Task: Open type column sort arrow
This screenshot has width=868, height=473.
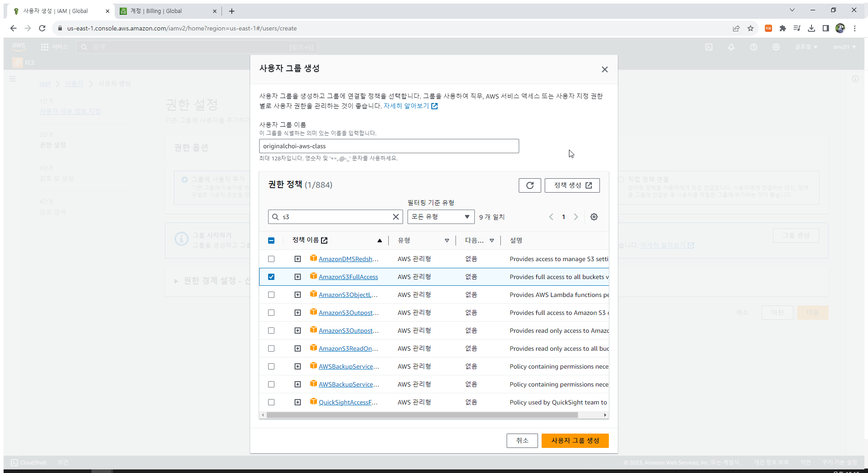Action: click(x=447, y=241)
